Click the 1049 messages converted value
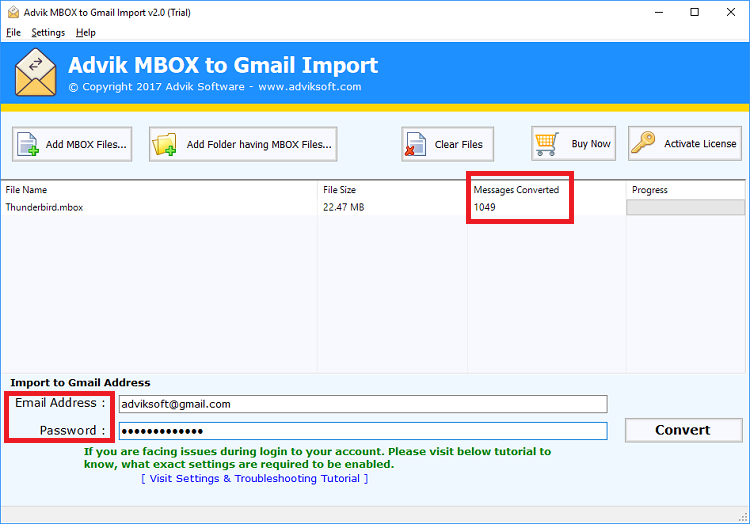750x524 pixels. (x=485, y=207)
